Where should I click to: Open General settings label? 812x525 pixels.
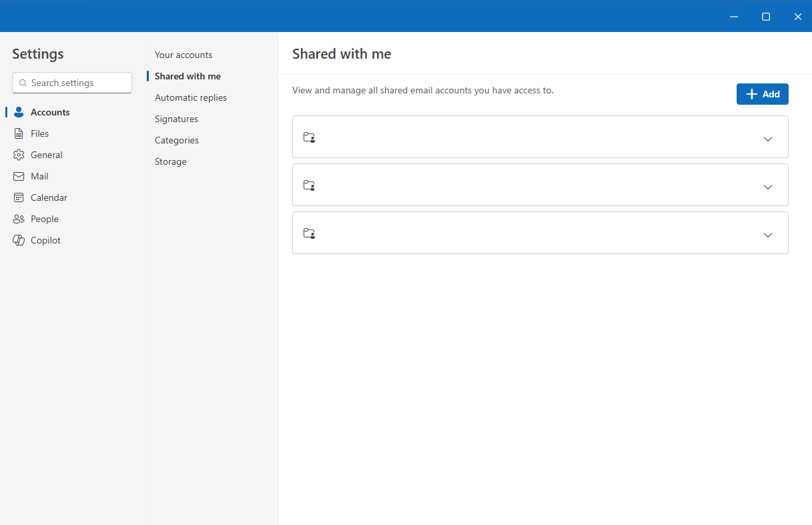47,155
